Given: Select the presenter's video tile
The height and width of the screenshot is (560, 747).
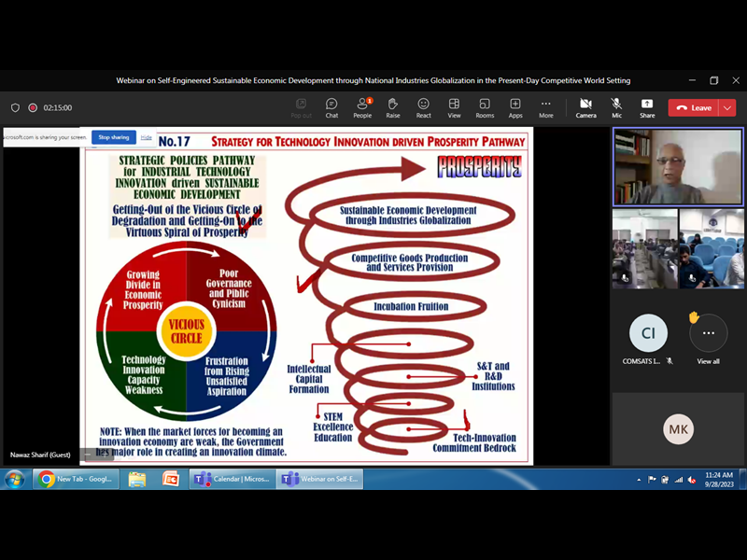Looking at the screenshot, I should (678, 167).
